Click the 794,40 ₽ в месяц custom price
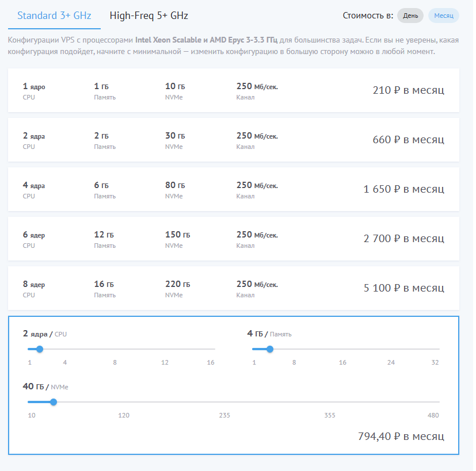 click(401, 436)
